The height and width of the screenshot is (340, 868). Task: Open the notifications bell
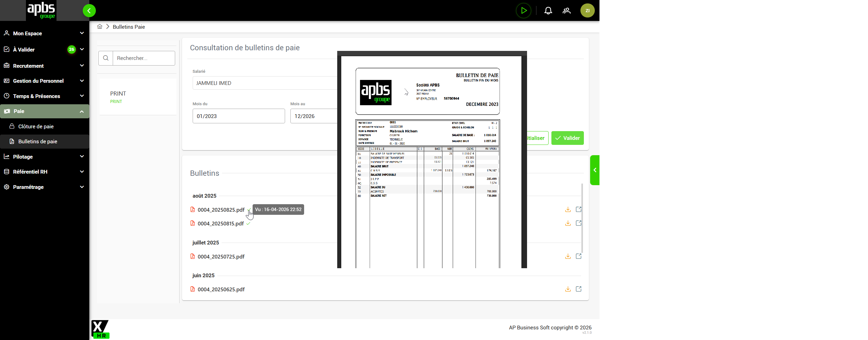click(548, 10)
